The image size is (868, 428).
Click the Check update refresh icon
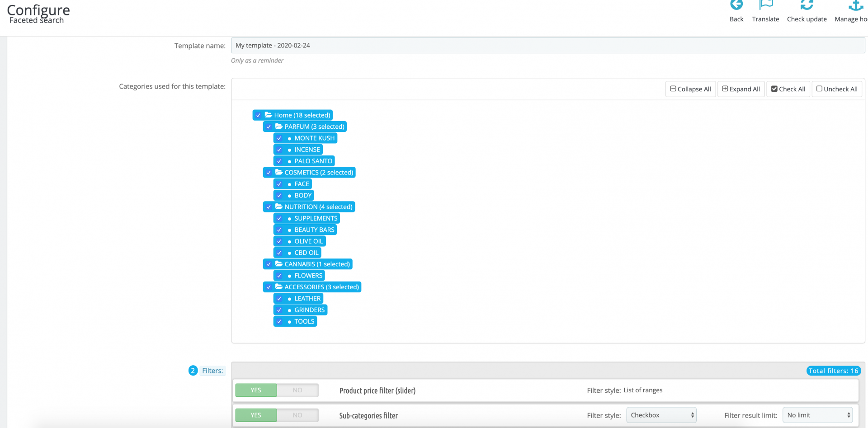pyautogui.click(x=807, y=5)
